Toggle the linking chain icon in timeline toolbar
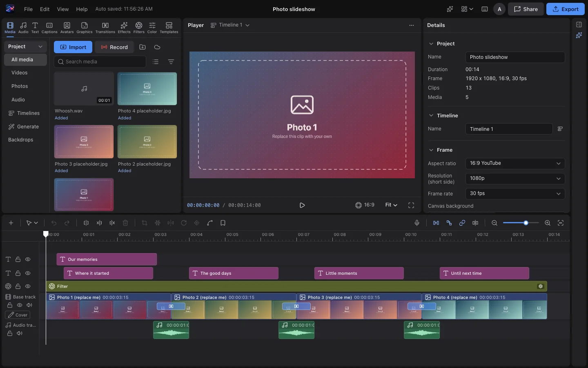The image size is (588, 368). pyautogui.click(x=462, y=223)
